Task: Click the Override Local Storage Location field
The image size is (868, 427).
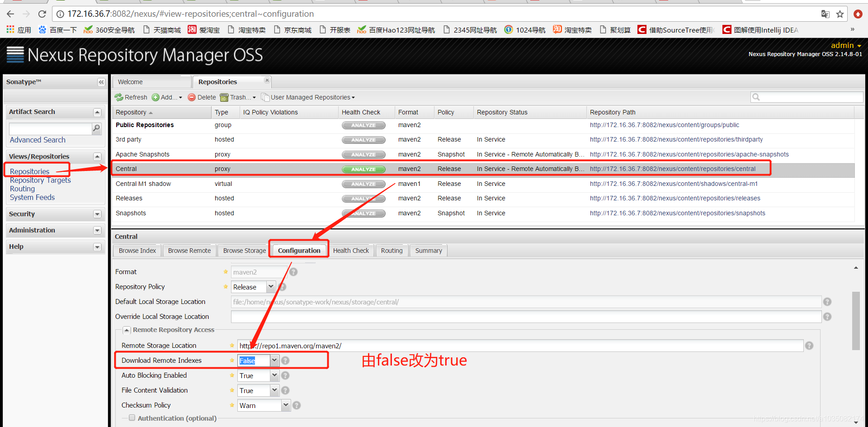Action: (526, 317)
